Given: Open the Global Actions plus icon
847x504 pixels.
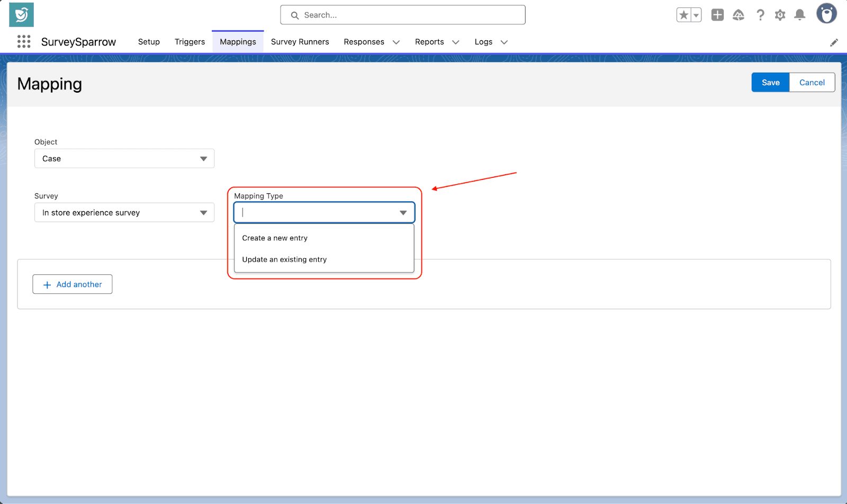Looking at the screenshot, I should tap(717, 15).
